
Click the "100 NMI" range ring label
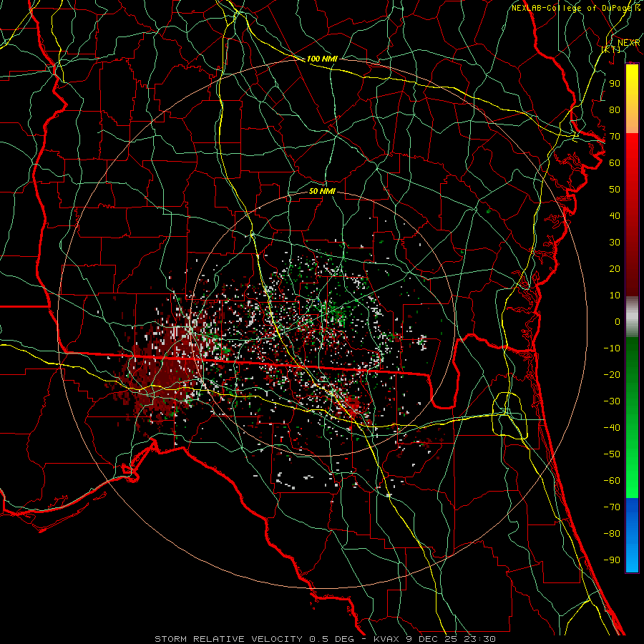pos(322,59)
